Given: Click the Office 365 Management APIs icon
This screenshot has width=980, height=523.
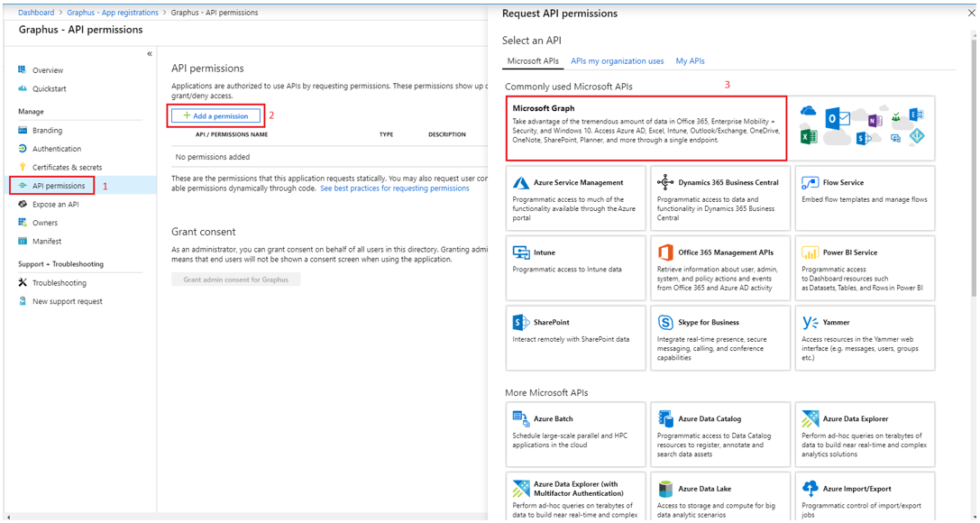Looking at the screenshot, I should point(665,252).
